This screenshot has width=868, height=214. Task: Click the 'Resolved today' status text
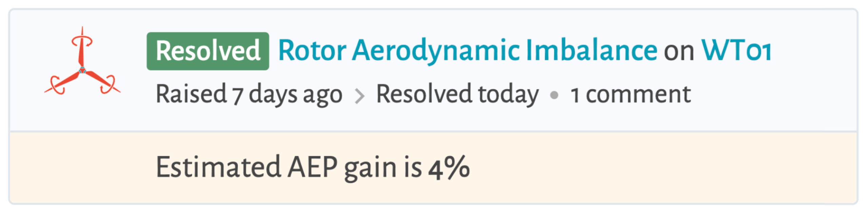pos(457,94)
